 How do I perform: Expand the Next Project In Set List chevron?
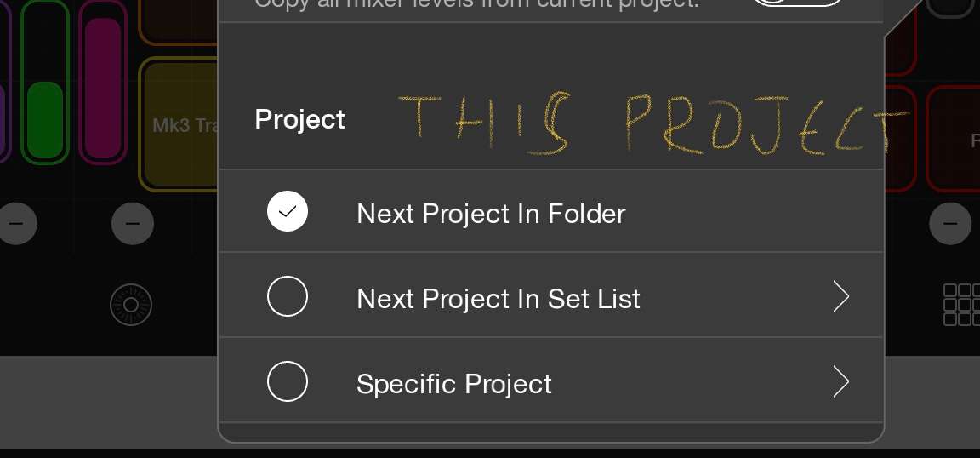pyautogui.click(x=840, y=296)
